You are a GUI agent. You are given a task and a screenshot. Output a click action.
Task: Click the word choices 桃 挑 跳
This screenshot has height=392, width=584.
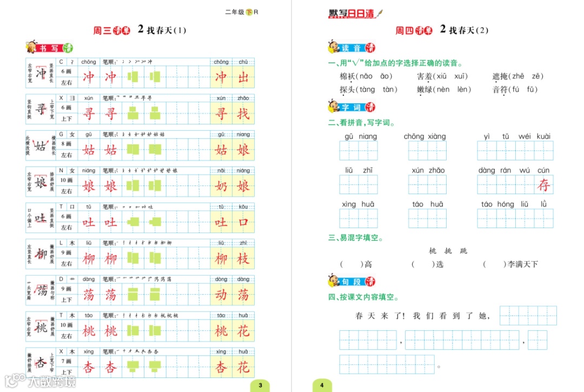(448, 251)
